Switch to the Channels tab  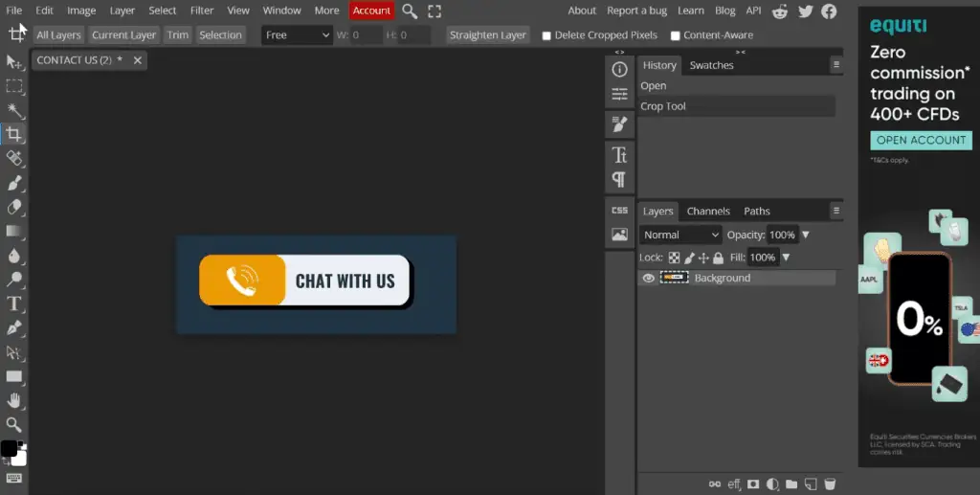[708, 212]
